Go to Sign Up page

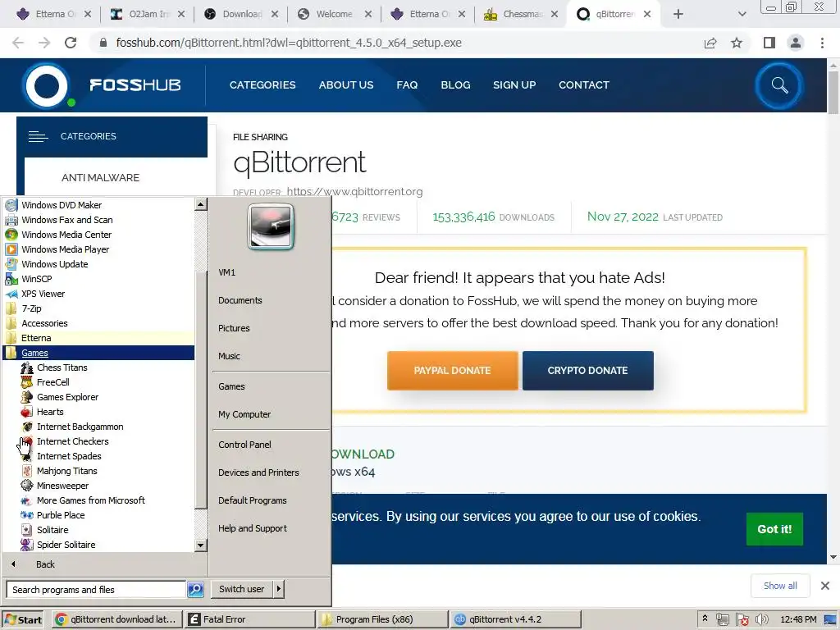[514, 85]
